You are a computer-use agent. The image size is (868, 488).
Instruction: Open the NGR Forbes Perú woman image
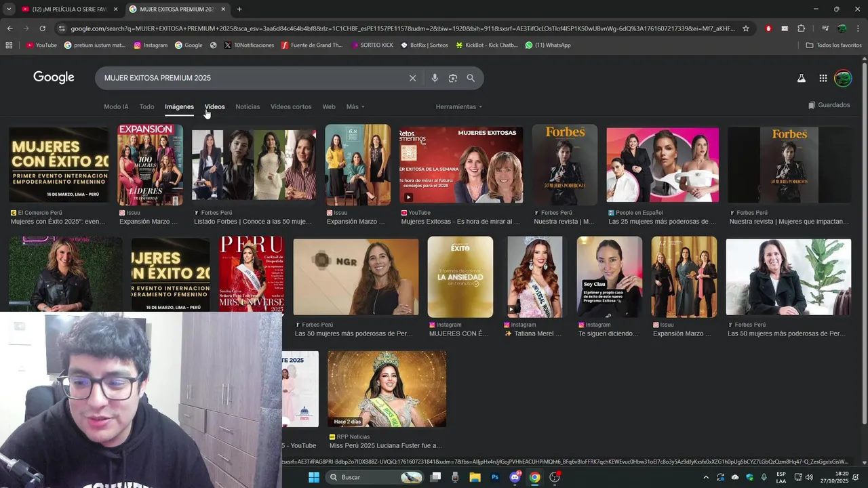click(x=356, y=277)
